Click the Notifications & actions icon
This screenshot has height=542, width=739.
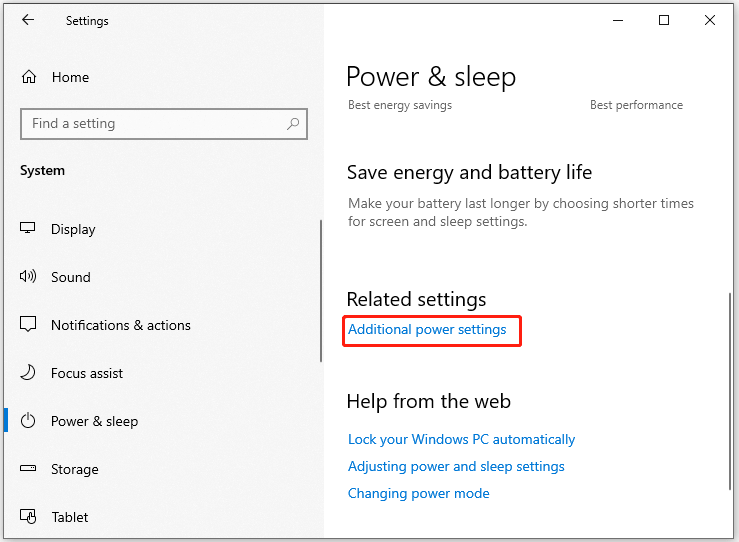(28, 324)
